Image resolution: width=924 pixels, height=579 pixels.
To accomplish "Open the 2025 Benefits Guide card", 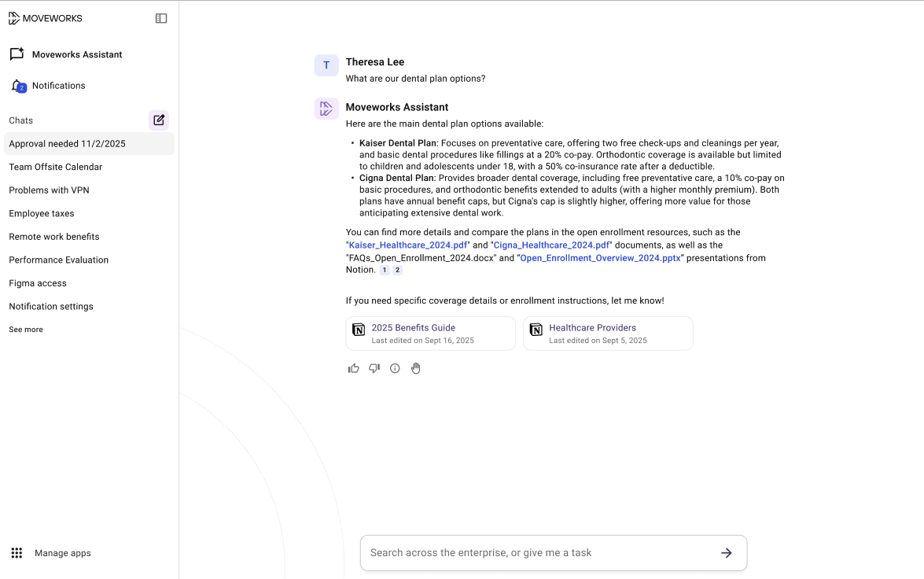I will click(431, 334).
